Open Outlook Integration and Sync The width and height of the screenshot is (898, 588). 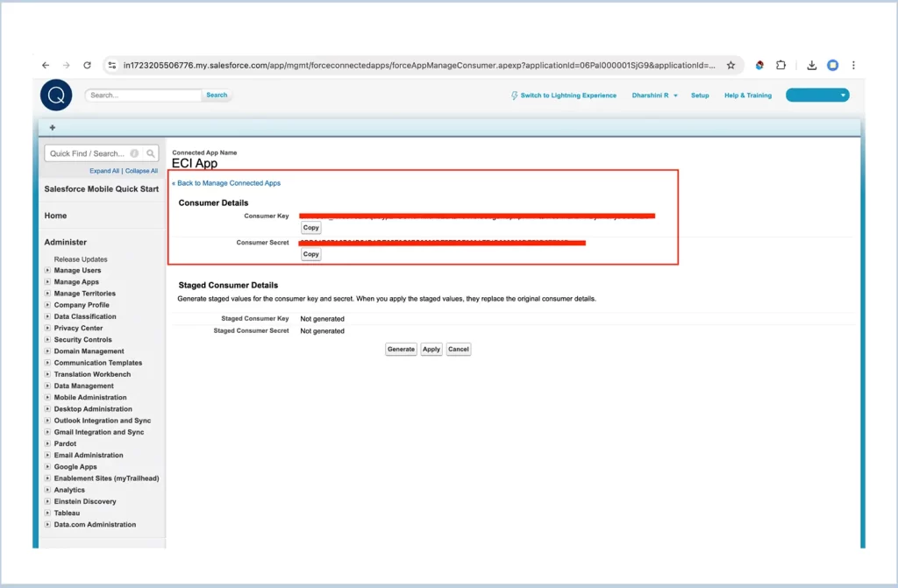[x=103, y=421]
